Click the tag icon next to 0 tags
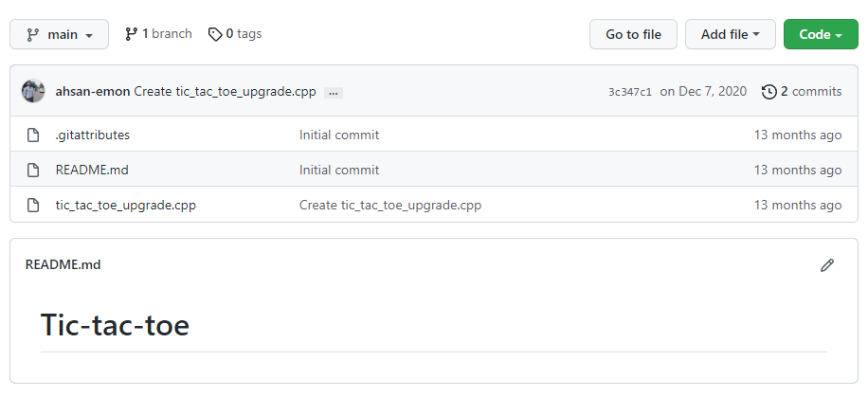This screenshot has height=397, width=868. (215, 34)
